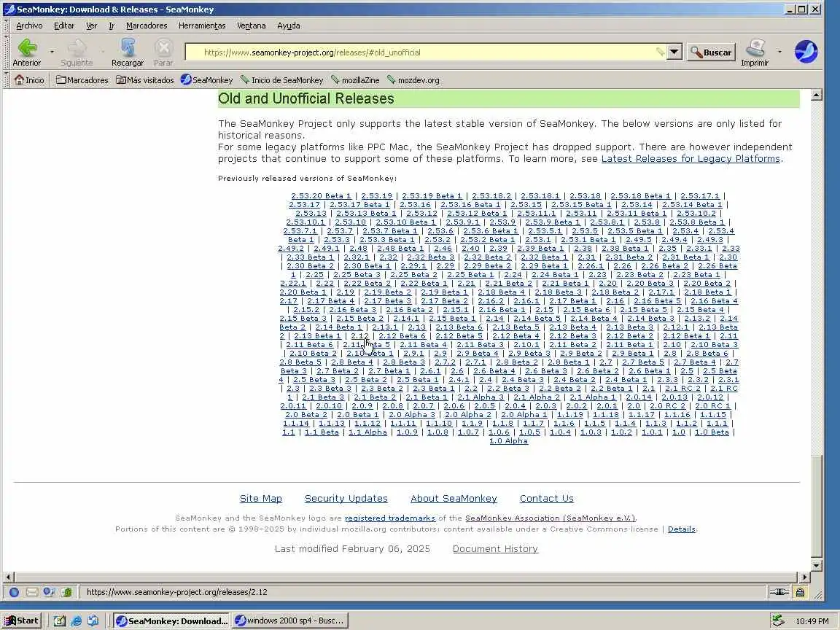The image size is (840, 630).
Task: Open Document History link
Action: 495,548
